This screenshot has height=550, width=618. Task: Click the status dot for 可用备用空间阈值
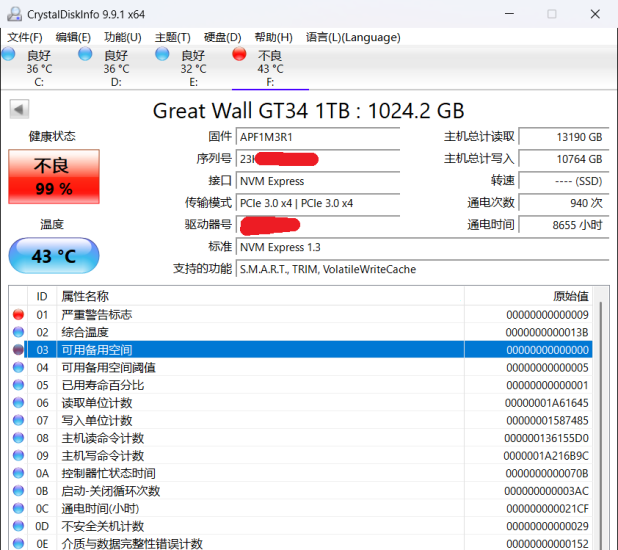coord(19,367)
